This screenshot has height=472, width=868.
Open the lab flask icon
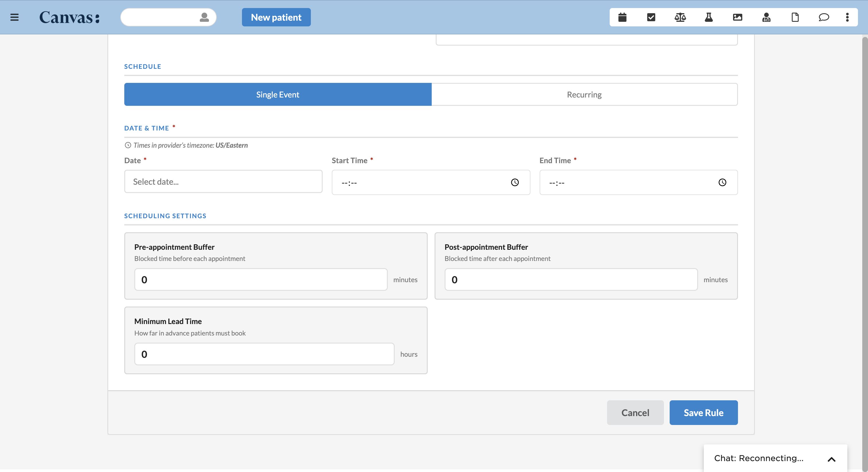click(x=709, y=17)
